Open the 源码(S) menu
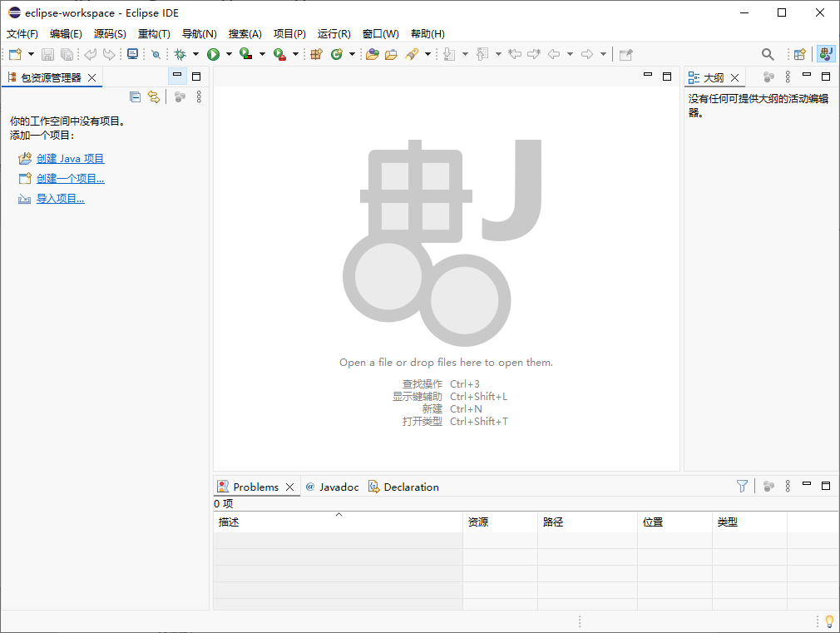This screenshot has width=840, height=633. pyautogui.click(x=110, y=34)
